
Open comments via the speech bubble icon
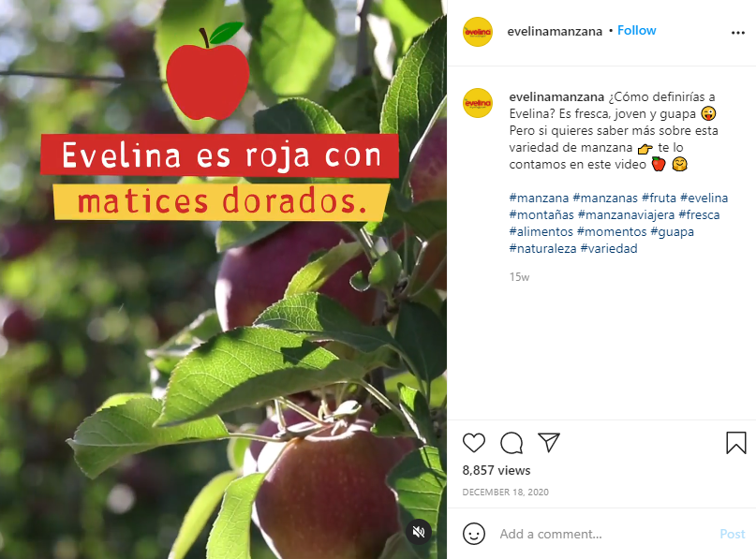(x=511, y=442)
